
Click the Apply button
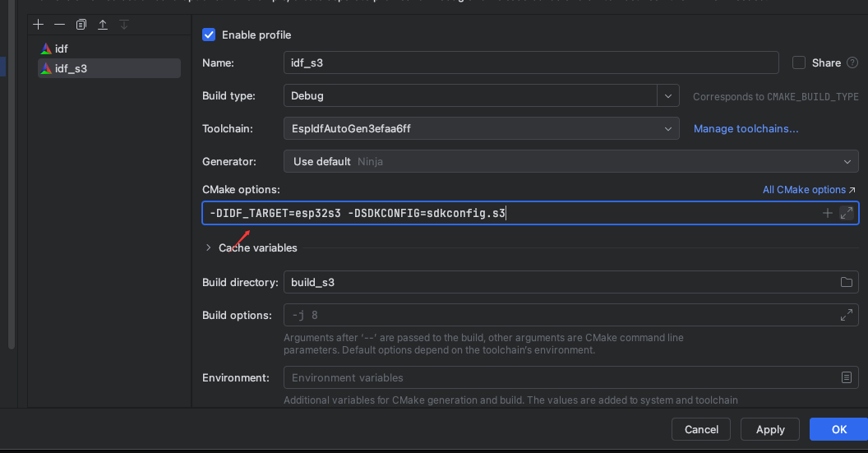tap(769, 429)
